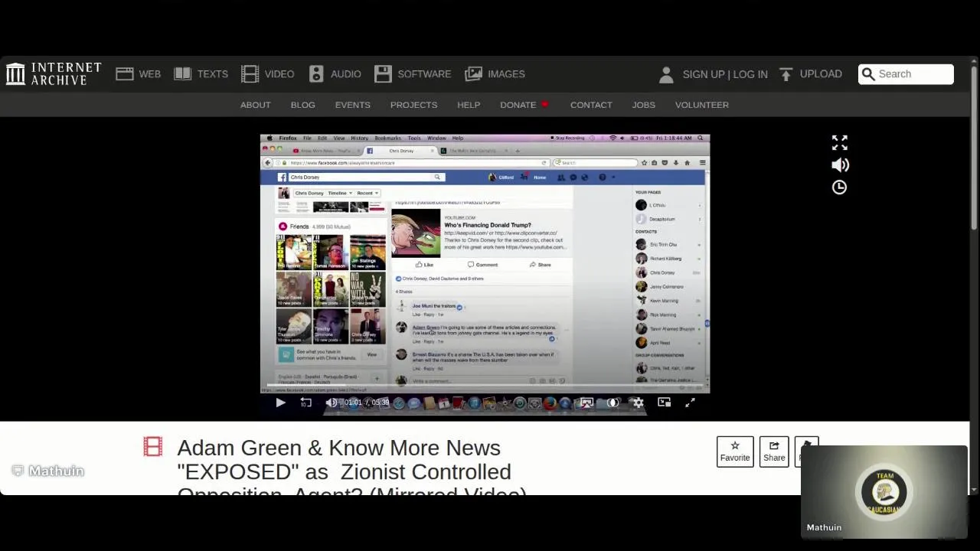Click the UPLOAD link
980x551 pixels.
point(821,74)
